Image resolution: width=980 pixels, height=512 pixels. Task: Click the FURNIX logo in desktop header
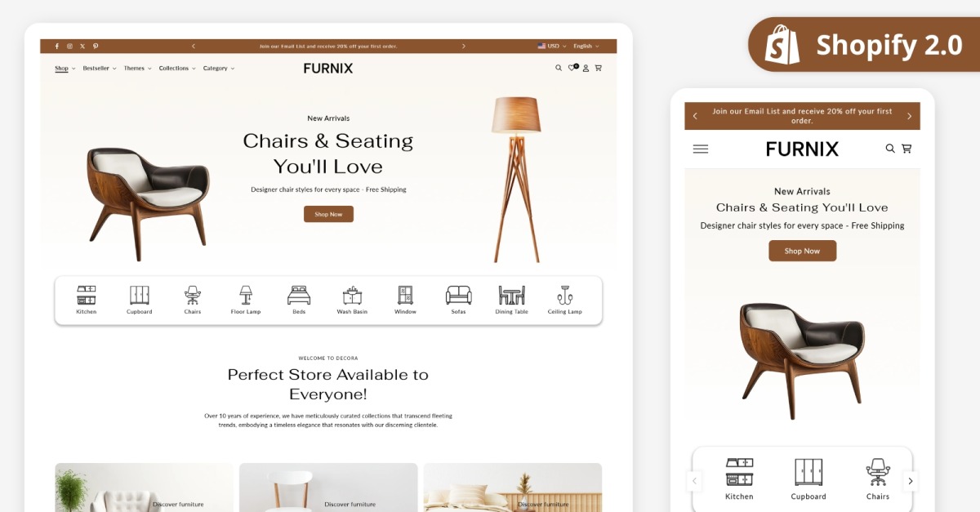point(328,69)
